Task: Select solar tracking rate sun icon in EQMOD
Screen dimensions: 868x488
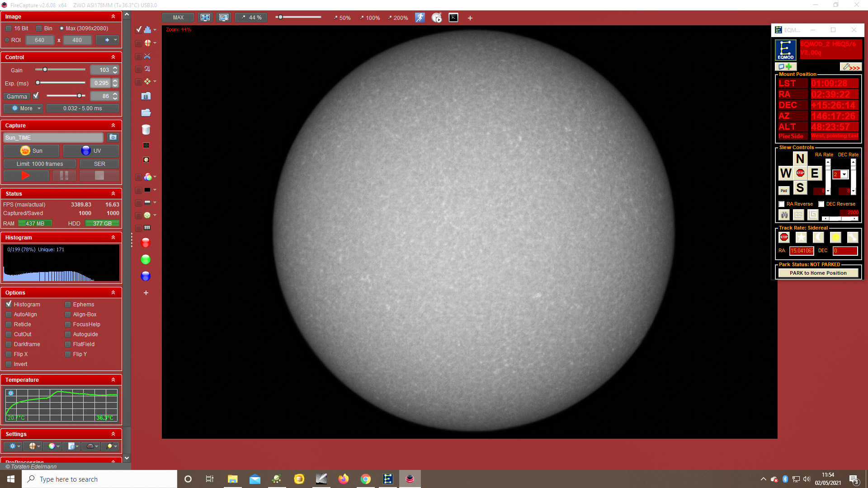Action: coord(835,237)
